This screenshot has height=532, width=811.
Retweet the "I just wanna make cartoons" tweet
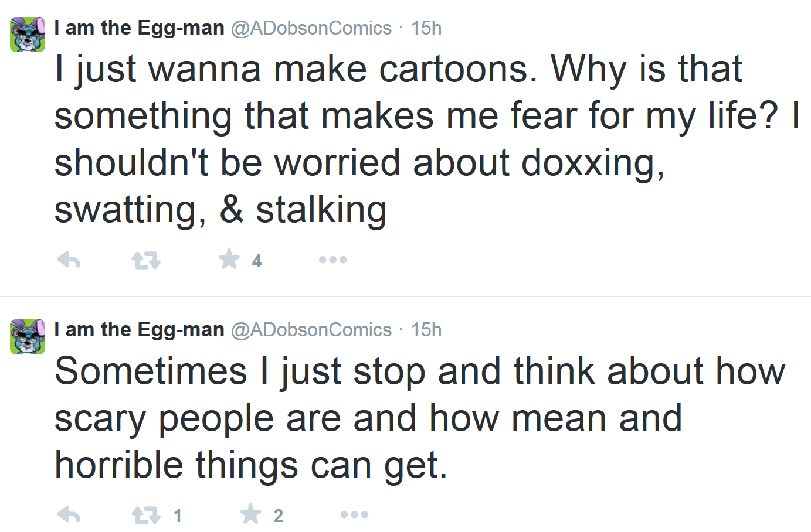click(146, 260)
